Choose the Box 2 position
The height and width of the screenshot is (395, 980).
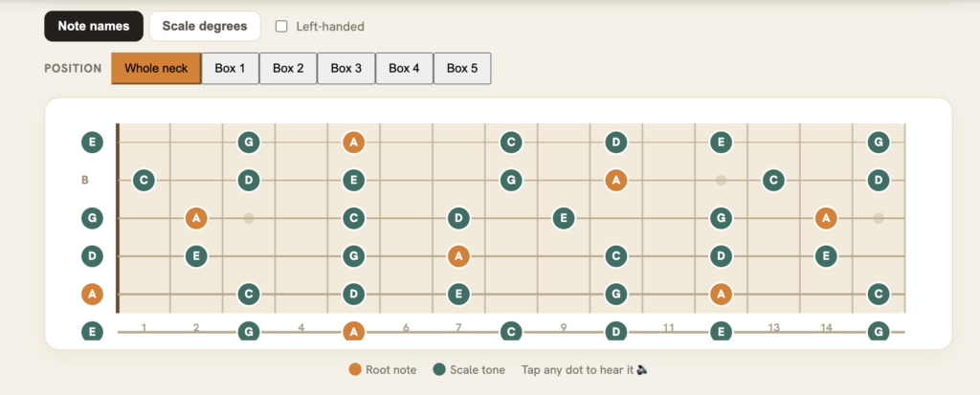pyautogui.click(x=288, y=68)
